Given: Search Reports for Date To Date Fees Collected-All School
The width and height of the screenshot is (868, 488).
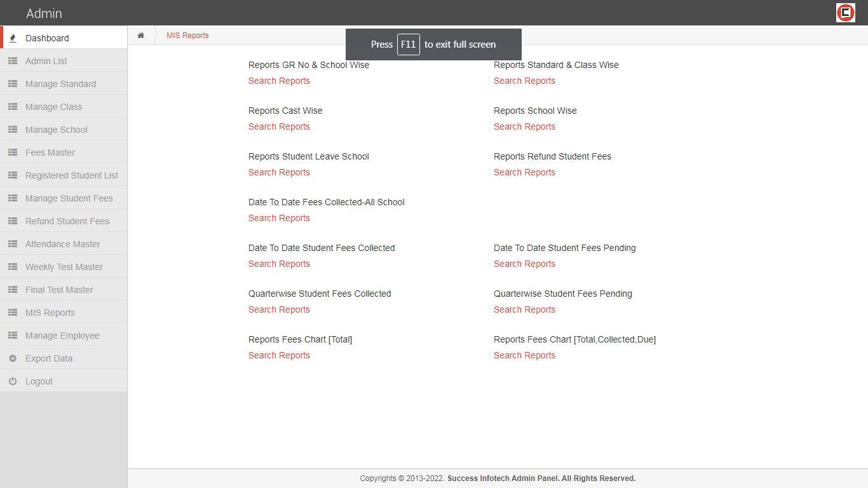Looking at the screenshot, I should (279, 218).
